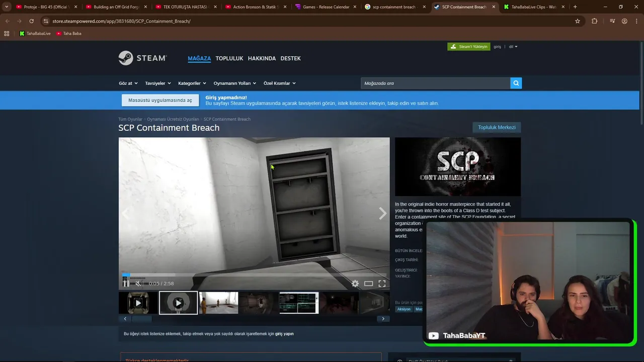
Task: Switch to TEK OTURUŞTA HASTASI tab
Action: [x=185, y=7]
